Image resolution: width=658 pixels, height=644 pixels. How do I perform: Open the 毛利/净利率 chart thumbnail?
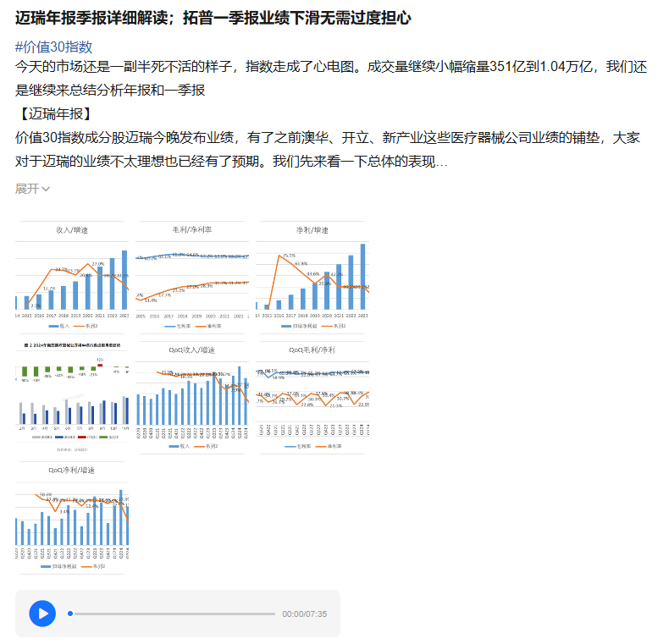pos(192,275)
